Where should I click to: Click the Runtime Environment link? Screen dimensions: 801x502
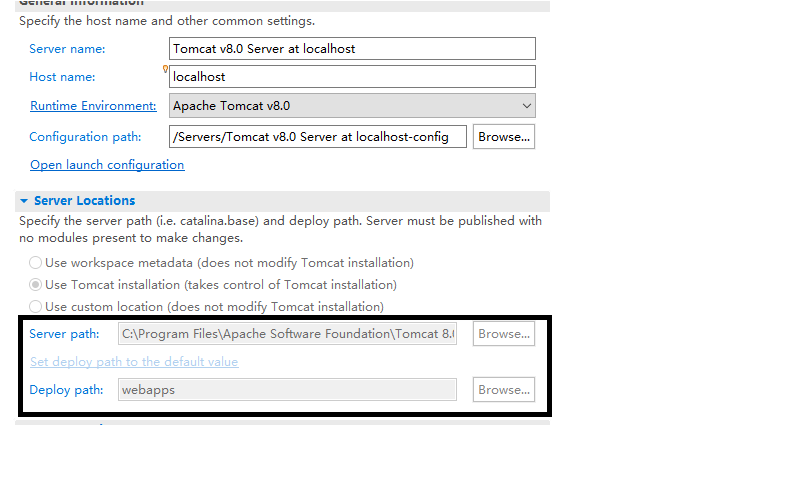(93, 106)
